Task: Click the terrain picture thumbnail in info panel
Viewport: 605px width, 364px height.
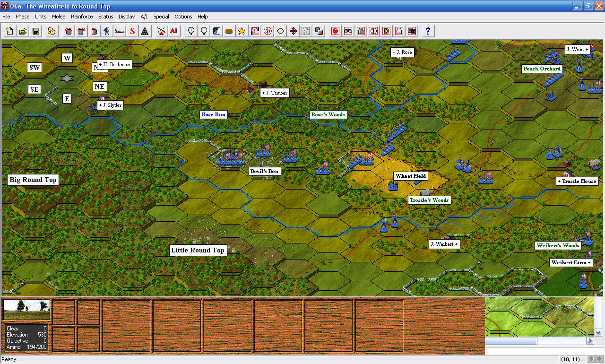Action: [26, 310]
